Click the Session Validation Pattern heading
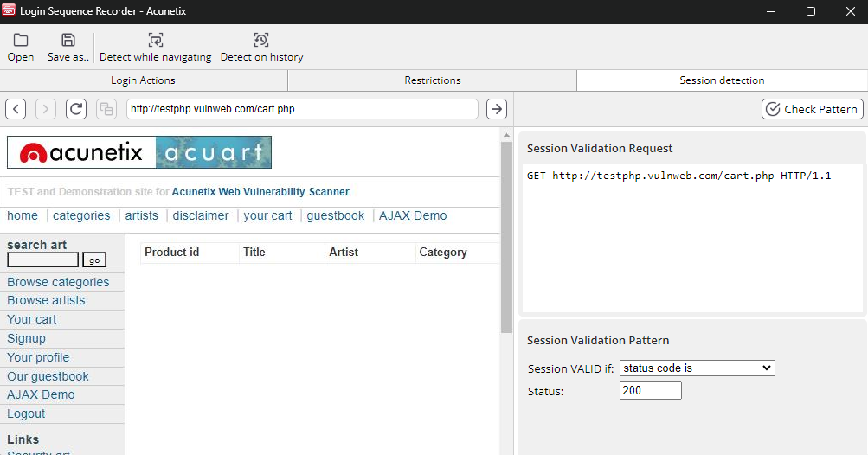868x455 pixels. (598, 341)
